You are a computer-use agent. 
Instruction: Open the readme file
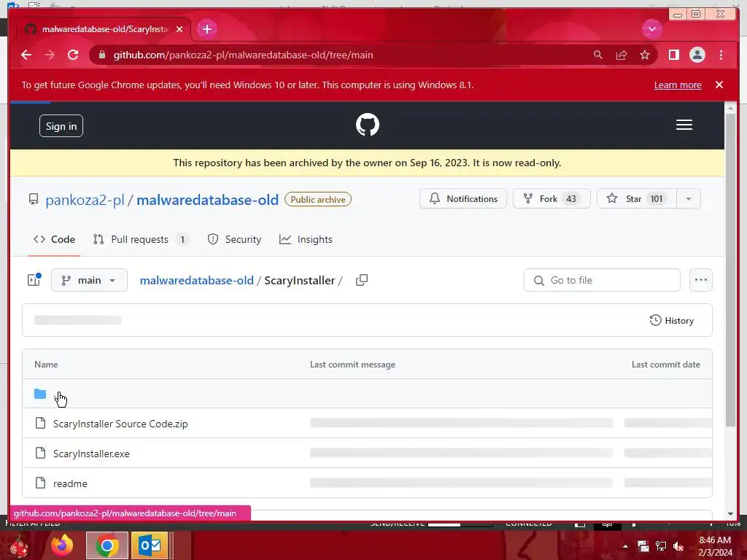[x=70, y=484]
